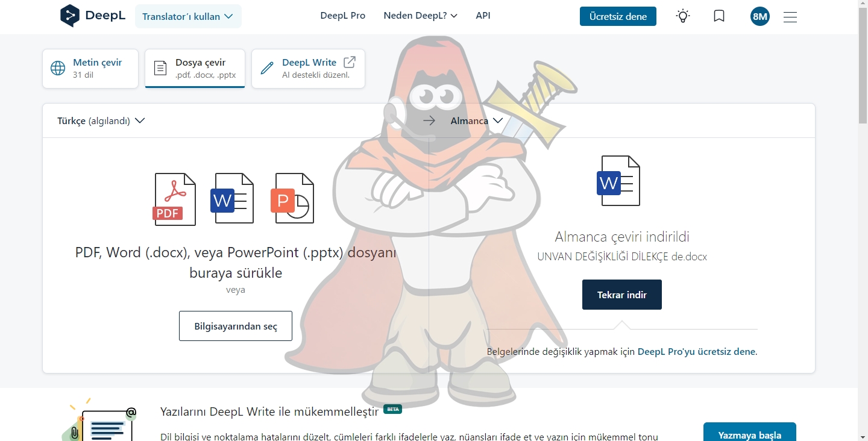Click "Bilgisayarından seç" to choose a file

click(236, 326)
